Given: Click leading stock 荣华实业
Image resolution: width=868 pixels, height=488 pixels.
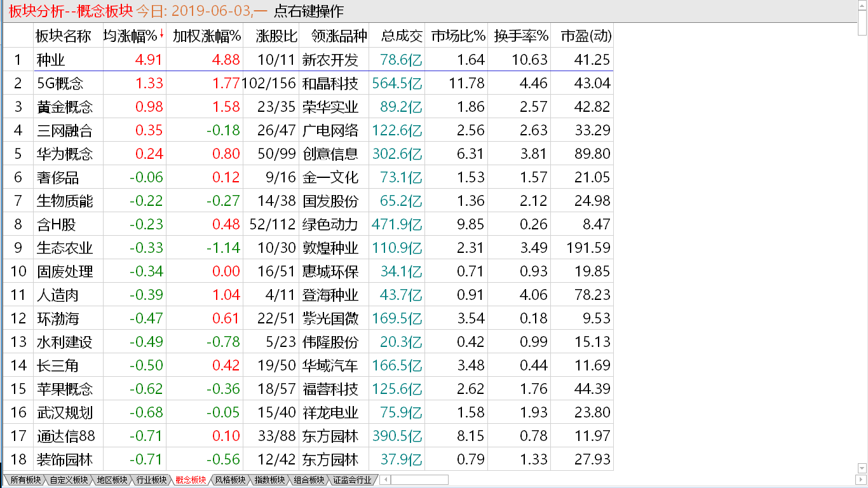Looking at the screenshot, I should pos(330,107).
